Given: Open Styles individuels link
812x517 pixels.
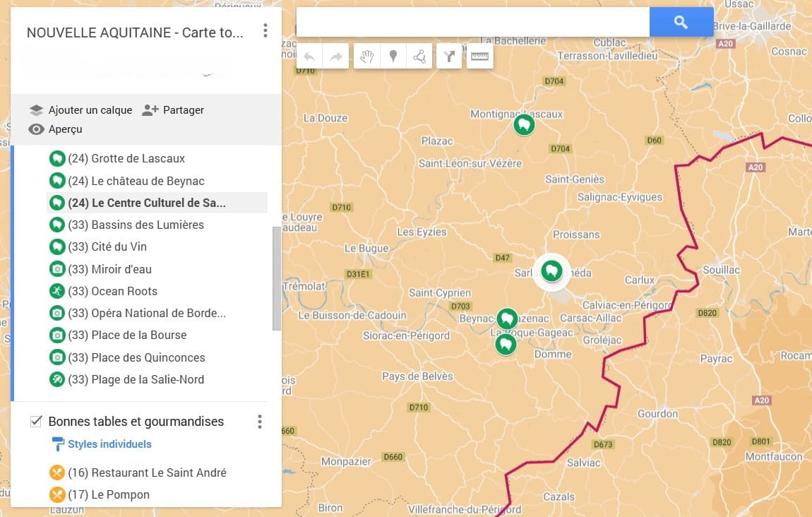Looking at the screenshot, I should click(x=109, y=444).
